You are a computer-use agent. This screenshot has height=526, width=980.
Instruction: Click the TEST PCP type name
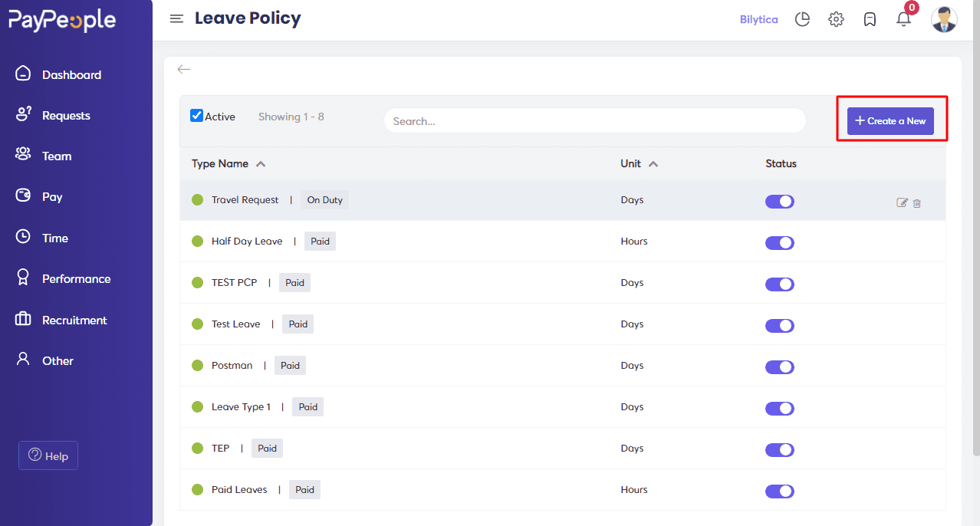[234, 283]
